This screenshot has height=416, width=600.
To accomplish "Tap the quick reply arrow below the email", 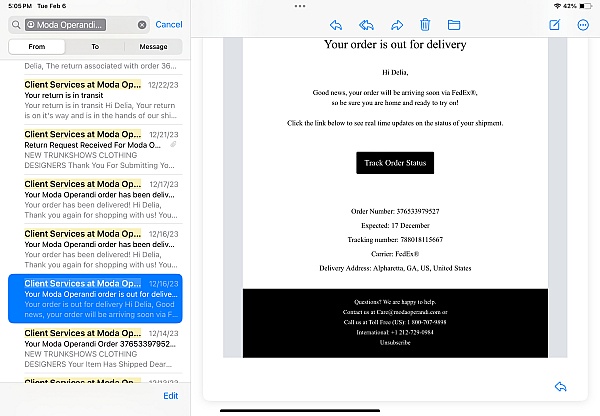I will point(560,387).
